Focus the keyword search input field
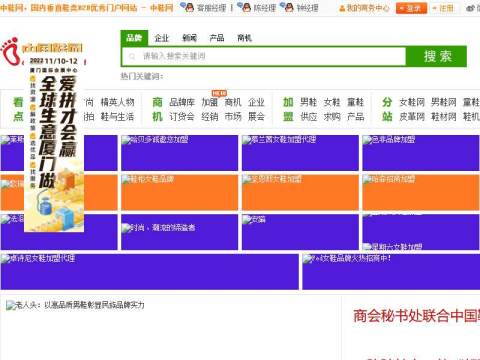The width and height of the screenshot is (480, 360). (264, 56)
